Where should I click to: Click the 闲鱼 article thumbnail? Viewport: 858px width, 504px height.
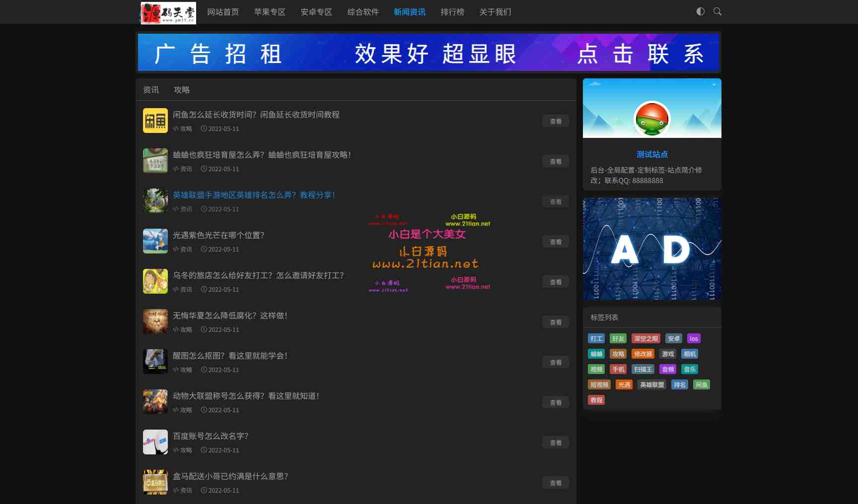155,121
